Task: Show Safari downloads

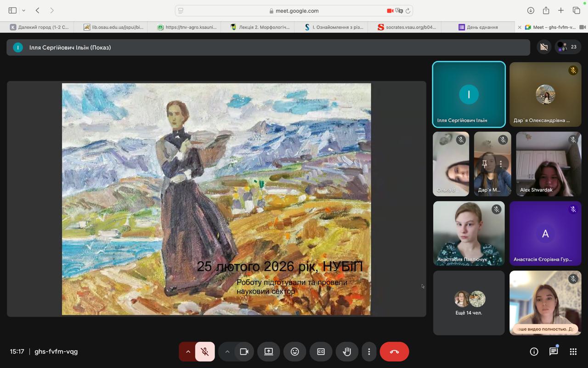Action: point(531,10)
